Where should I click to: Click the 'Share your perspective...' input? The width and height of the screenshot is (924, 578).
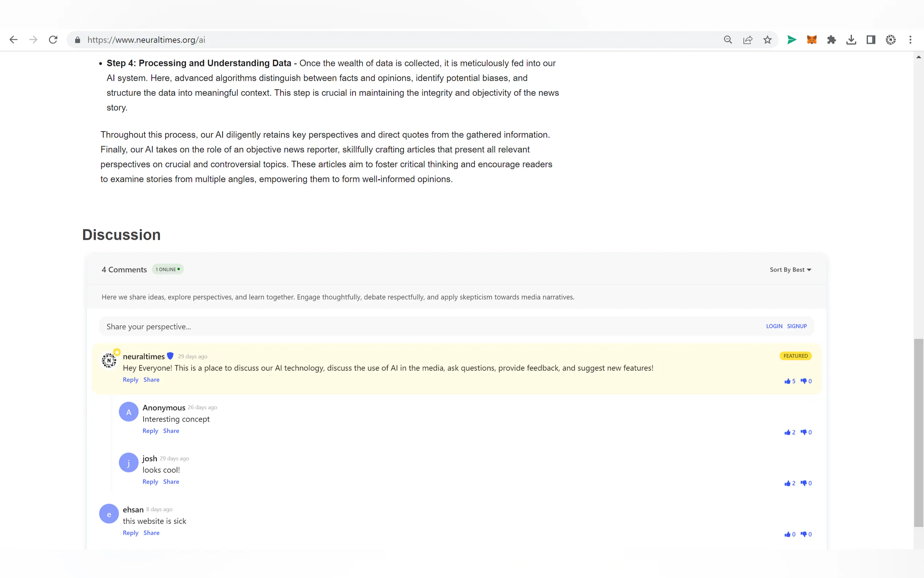coord(420,326)
